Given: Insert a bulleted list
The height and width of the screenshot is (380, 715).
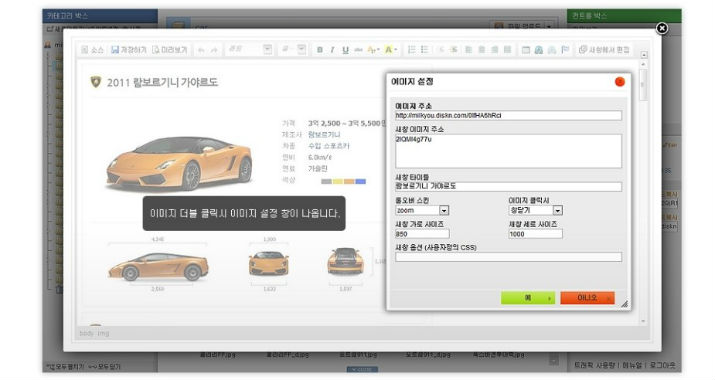Looking at the screenshot, I should click(425, 50).
